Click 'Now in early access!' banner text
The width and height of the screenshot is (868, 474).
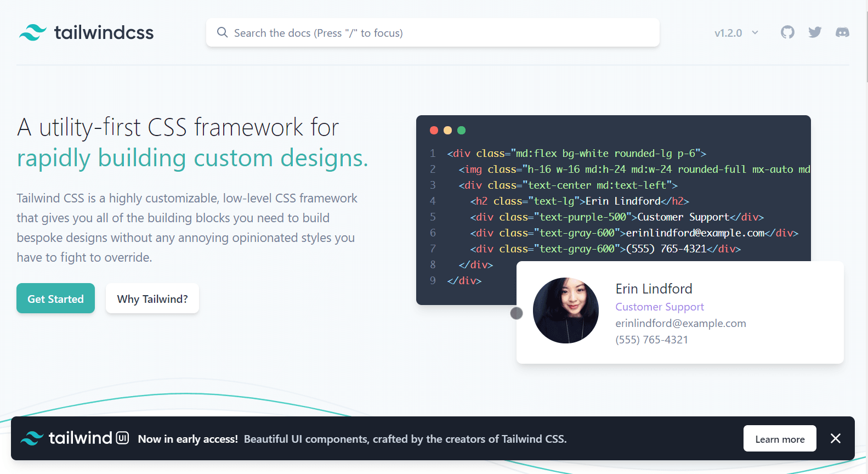click(x=188, y=439)
